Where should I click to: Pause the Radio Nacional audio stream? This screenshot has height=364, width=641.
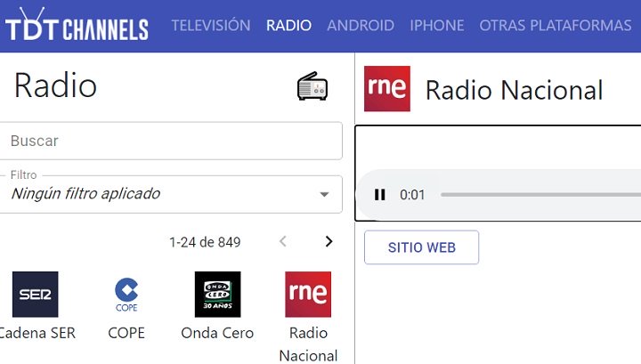point(380,195)
